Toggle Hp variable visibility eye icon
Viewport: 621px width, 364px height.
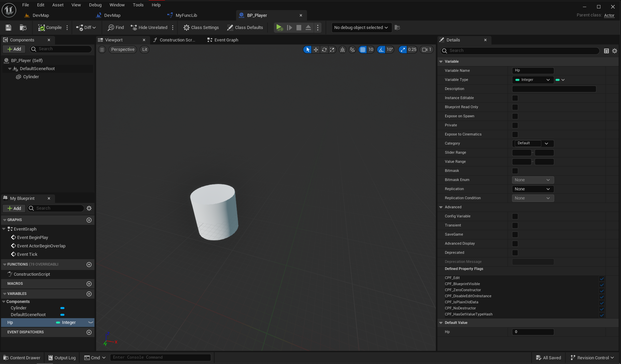click(x=90, y=323)
